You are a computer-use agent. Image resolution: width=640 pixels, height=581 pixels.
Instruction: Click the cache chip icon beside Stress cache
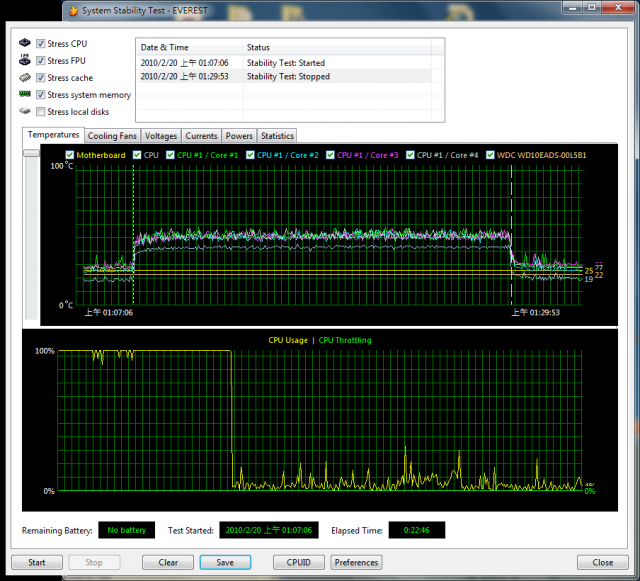click(x=25, y=77)
